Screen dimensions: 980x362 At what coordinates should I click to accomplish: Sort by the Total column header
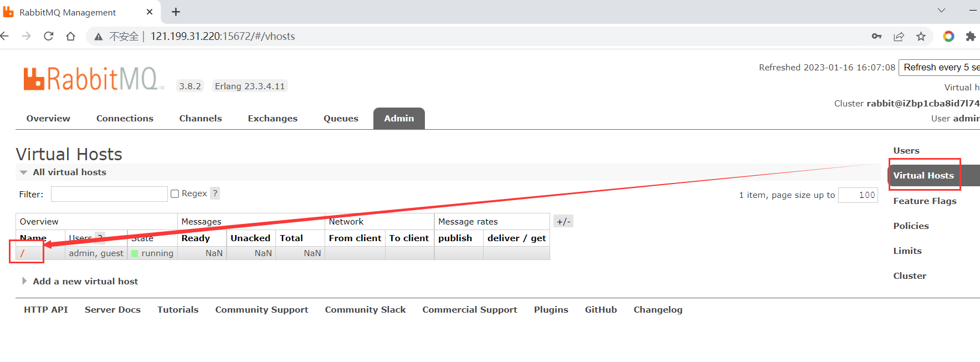pyautogui.click(x=291, y=238)
